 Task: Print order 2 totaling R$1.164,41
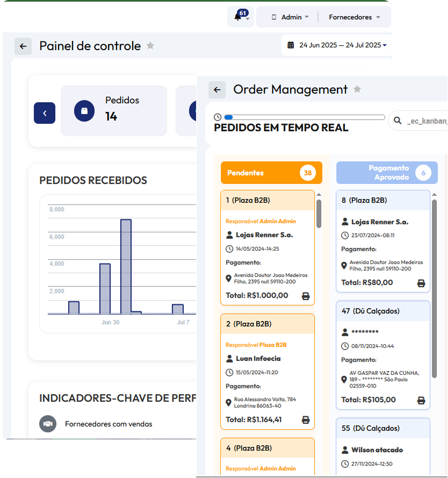306,420
